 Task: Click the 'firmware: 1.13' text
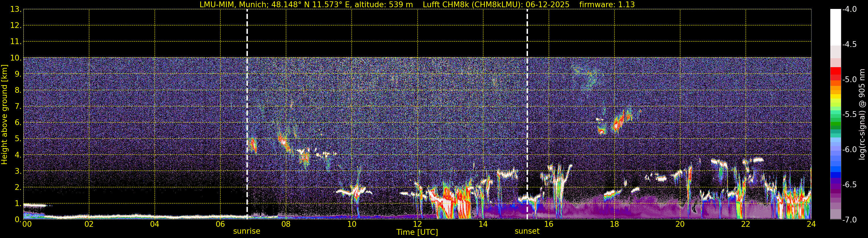[x=607, y=5]
